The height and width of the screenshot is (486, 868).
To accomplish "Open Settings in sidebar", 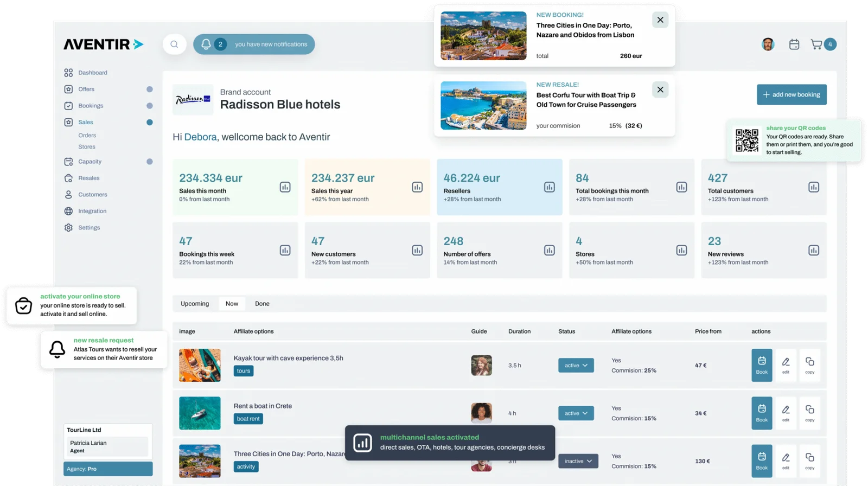I will click(x=88, y=228).
